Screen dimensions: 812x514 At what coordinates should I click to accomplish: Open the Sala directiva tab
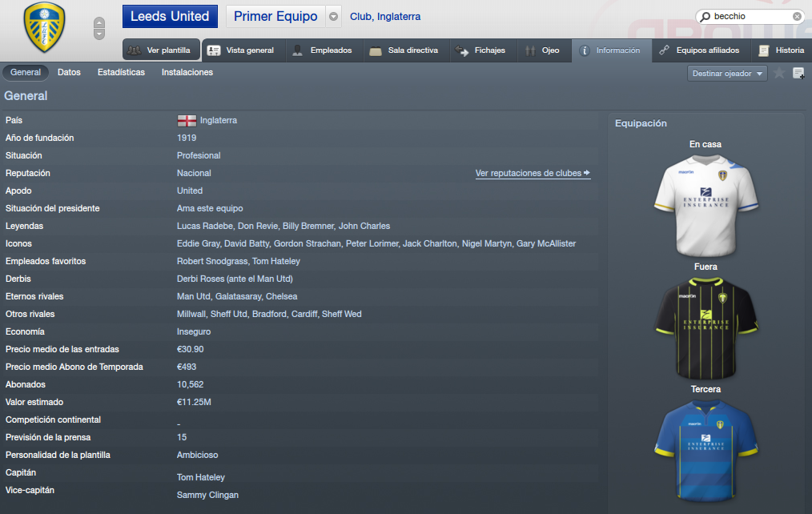point(407,50)
